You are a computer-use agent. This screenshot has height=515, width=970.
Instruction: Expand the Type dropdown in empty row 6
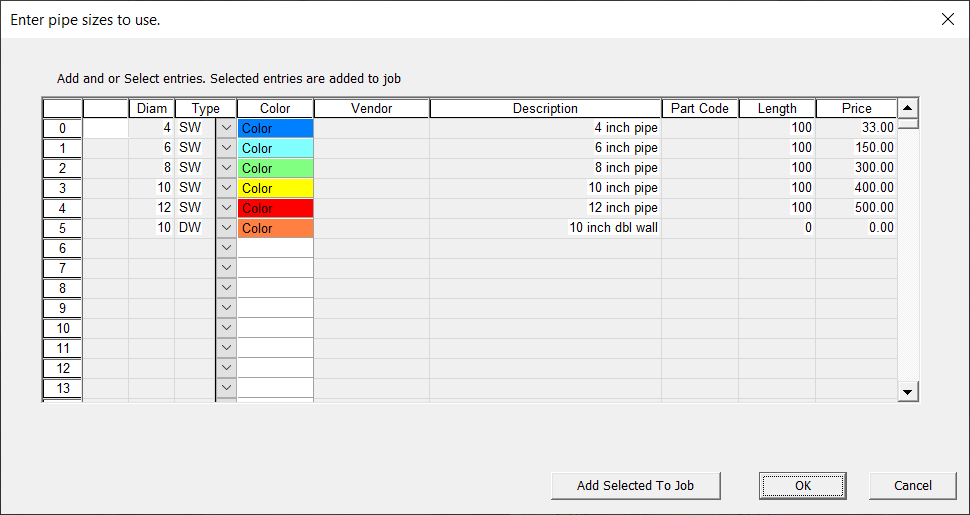[x=226, y=248]
